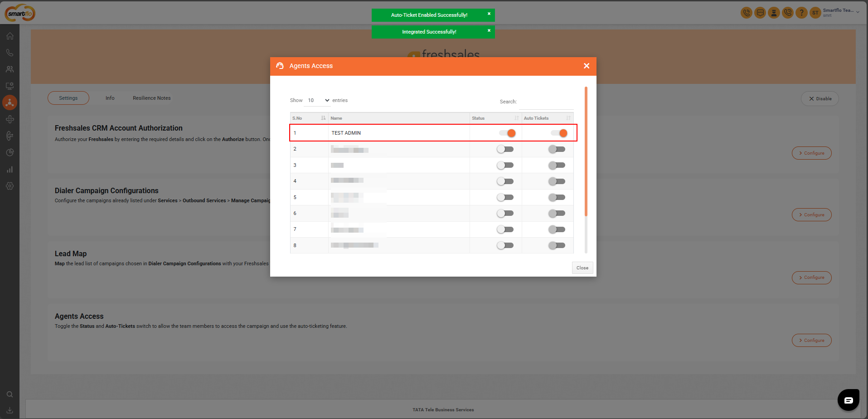
Task: Open the bar graph sidebar icon
Action: click(x=10, y=169)
